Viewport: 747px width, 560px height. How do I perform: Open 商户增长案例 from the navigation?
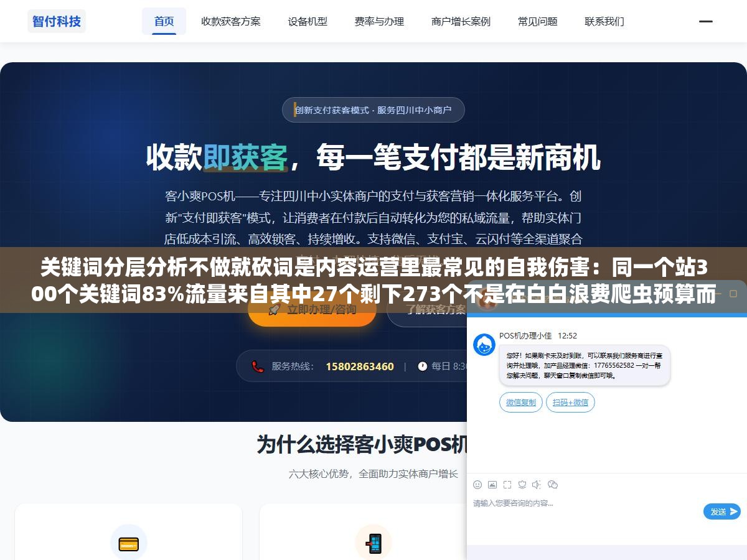tap(461, 21)
